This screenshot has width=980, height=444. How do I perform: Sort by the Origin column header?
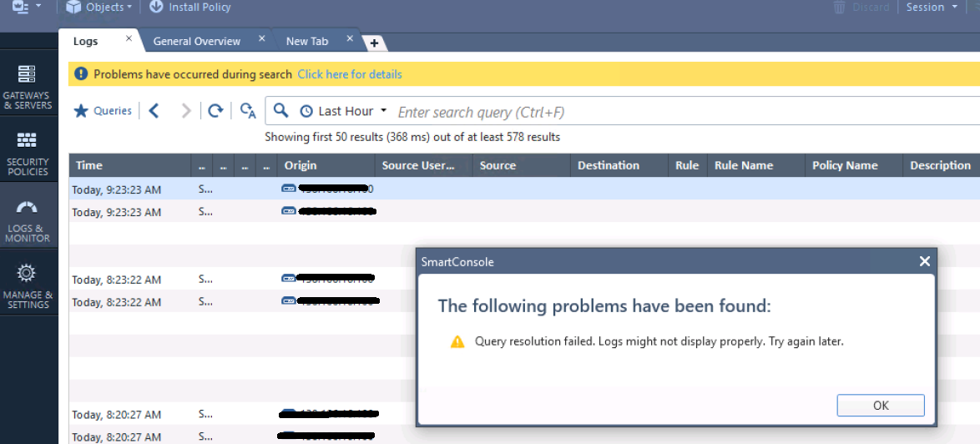(326, 165)
